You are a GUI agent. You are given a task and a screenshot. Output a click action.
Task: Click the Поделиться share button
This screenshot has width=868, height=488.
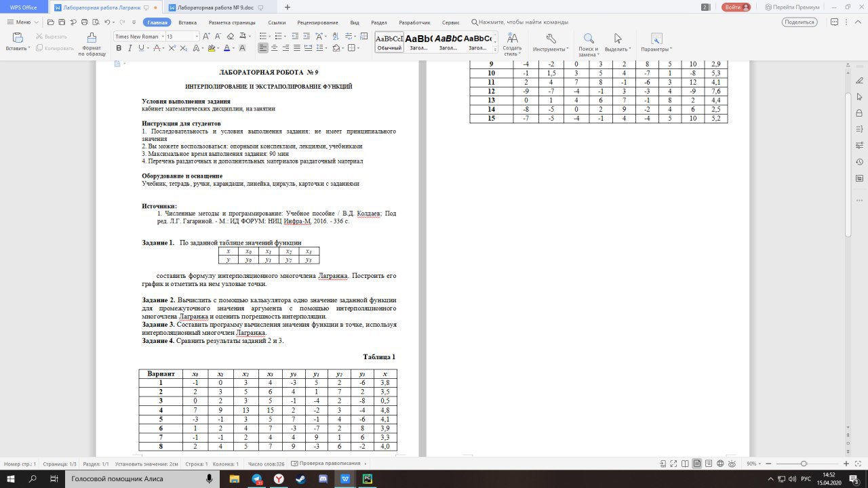pyautogui.click(x=799, y=22)
